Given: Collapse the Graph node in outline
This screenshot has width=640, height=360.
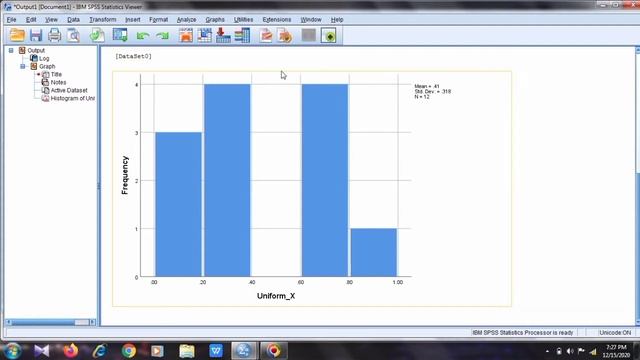Looking at the screenshot, I should pyautogui.click(x=23, y=66).
